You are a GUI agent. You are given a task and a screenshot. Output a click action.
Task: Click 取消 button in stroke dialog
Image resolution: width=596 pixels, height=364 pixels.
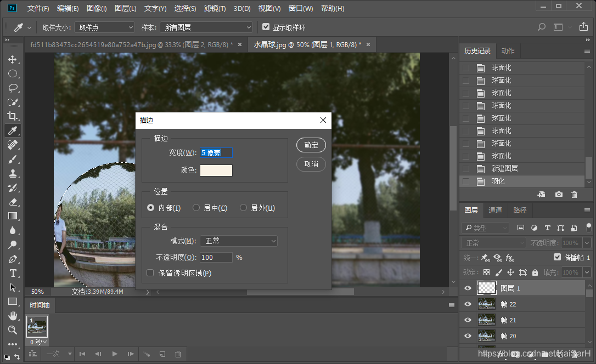(311, 164)
